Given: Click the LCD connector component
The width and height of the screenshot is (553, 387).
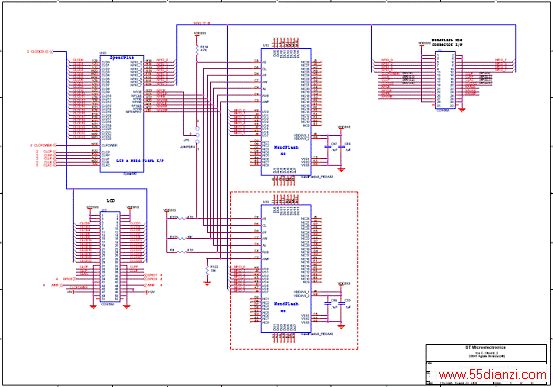Looking at the screenshot, I should click(x=110, y=257).
